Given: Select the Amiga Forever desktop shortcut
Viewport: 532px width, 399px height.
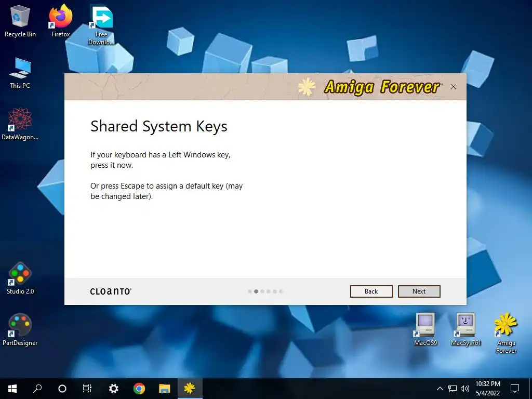Looking at the screenshot, I should (506, 333).
